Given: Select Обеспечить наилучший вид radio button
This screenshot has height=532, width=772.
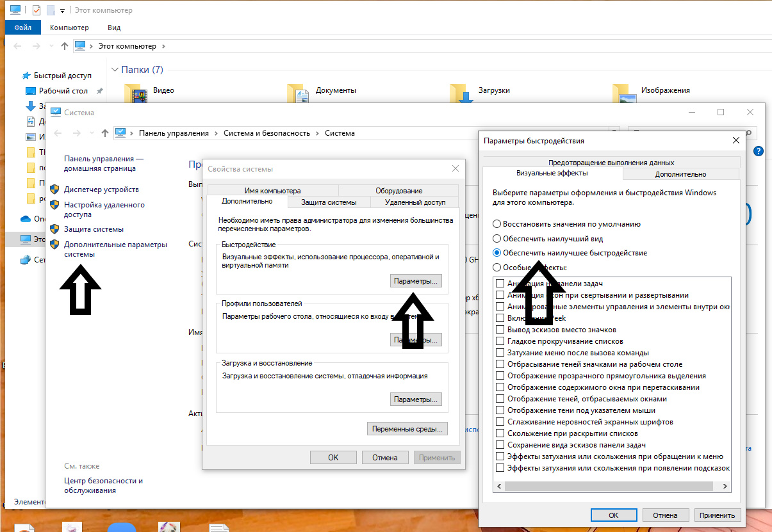Looking at the screenshot, I should point(497,239).
